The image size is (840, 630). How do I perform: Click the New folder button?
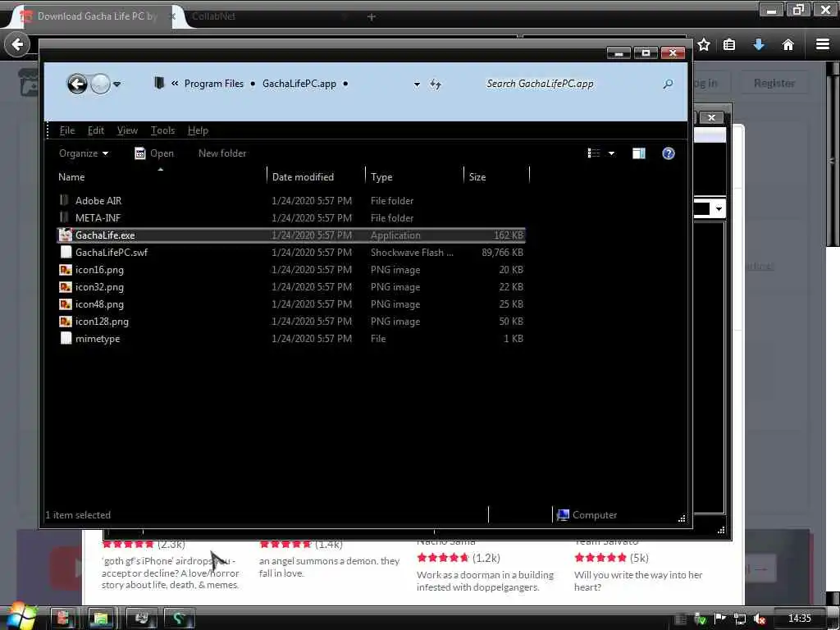click(222, 153)
